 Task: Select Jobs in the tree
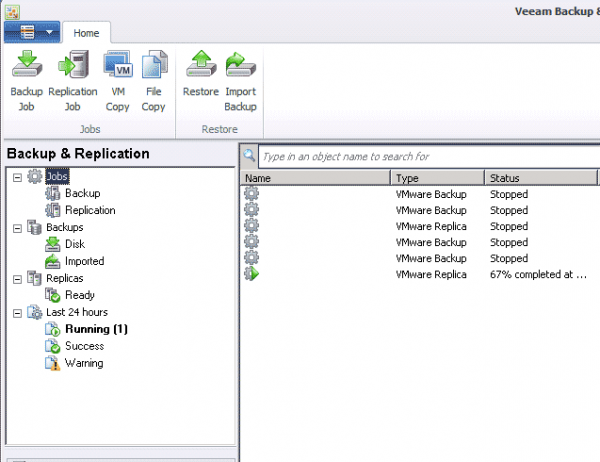coord(57,176)
